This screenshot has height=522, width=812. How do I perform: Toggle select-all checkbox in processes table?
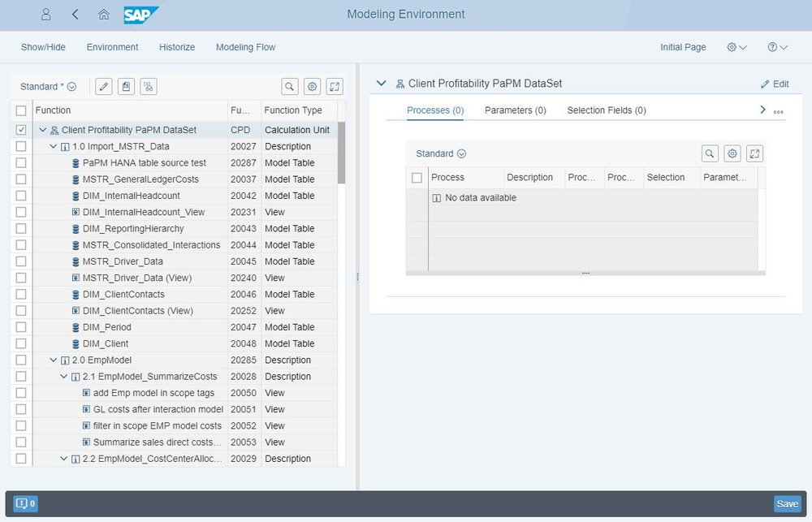point(417,178)
